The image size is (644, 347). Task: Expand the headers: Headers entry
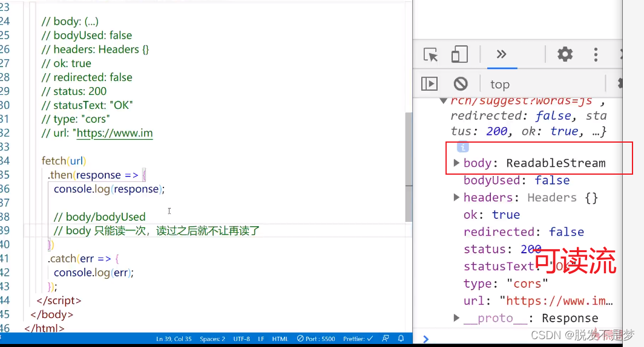(456, 197)
